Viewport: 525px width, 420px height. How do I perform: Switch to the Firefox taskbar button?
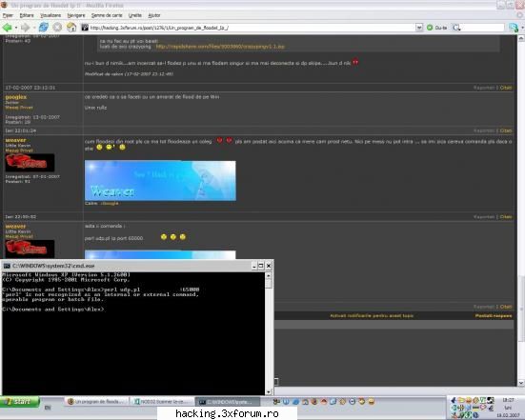[97, 401]
